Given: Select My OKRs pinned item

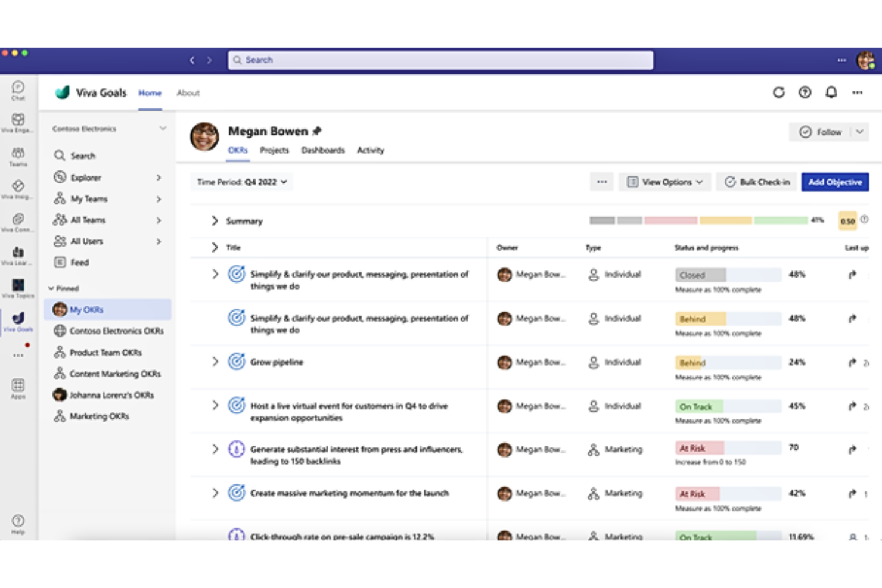Looking at the screenshot, I should point(107,310).
